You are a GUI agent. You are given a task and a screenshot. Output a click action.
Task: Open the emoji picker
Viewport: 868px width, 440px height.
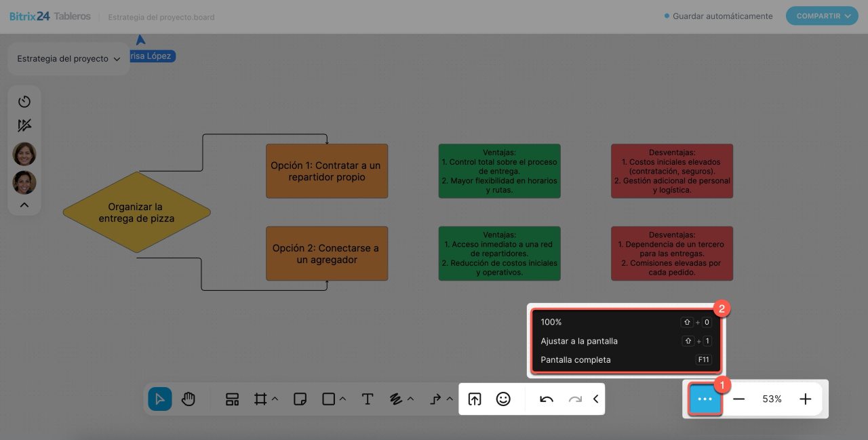coord(503,399)
